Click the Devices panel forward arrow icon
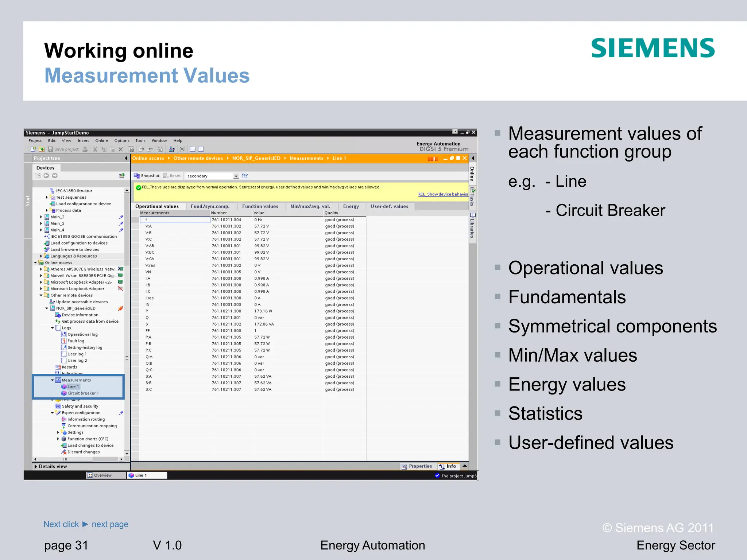Screen dimensions: 747x560 click(x=55, y=176)
